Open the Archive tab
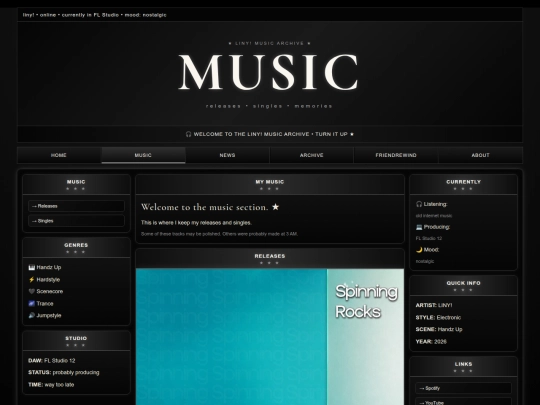Image resolution: width=540 pixels, height=405 pixels. pyautogui.click(x=312, y=155)
